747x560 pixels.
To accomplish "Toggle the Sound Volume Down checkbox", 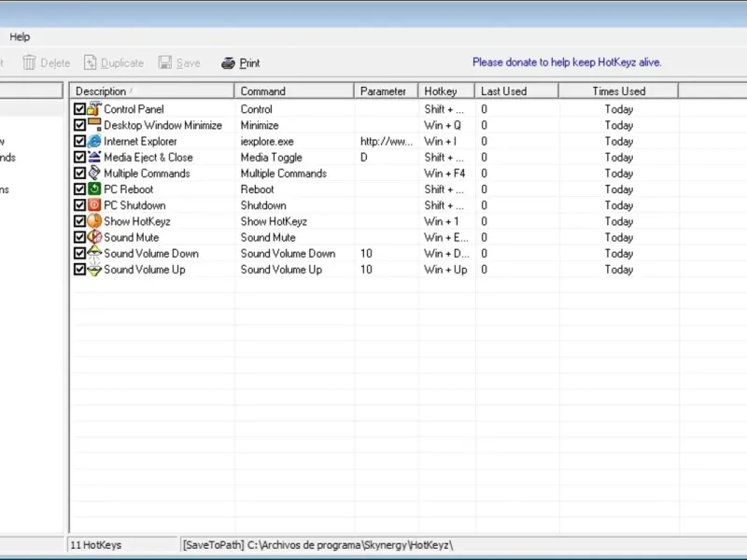I will pyautogui.click(x=79, y=253).
